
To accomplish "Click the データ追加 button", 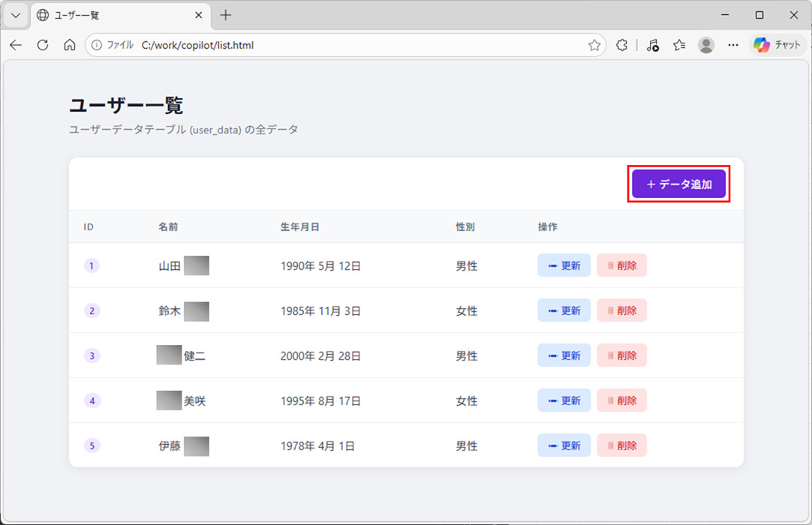I will 678,184.
